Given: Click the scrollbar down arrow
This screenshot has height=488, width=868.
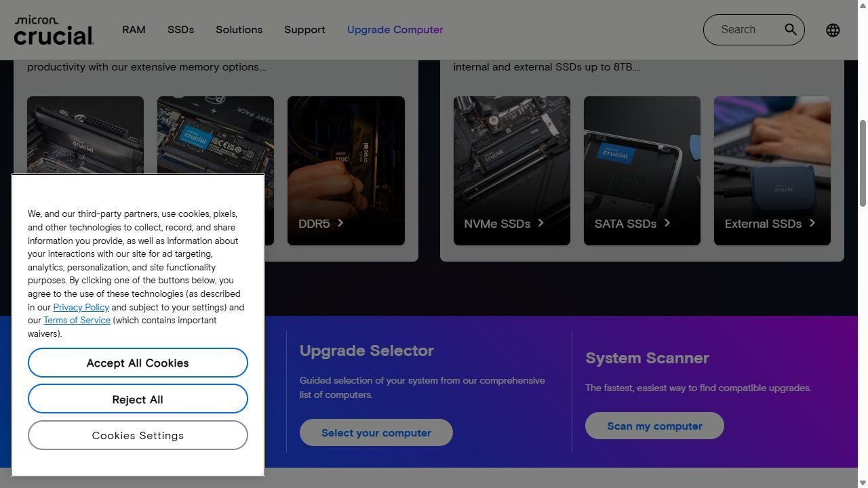Looking at the screenshot, I should (863, 483).
